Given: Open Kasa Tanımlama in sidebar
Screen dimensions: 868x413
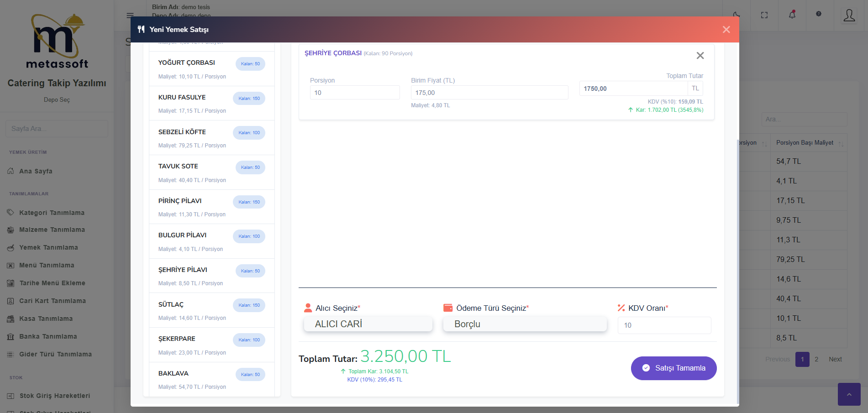Looking at the screenshot, I should tap(46, 319).
